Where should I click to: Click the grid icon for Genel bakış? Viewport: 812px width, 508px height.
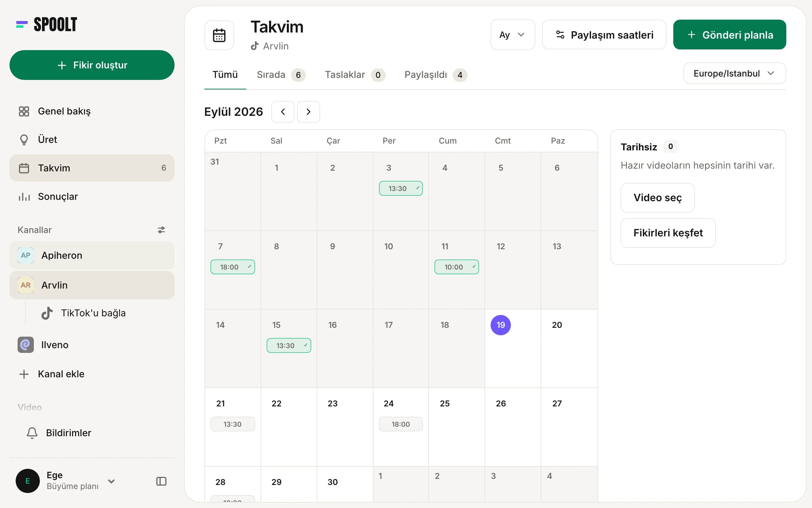click(x=24, y=111)
